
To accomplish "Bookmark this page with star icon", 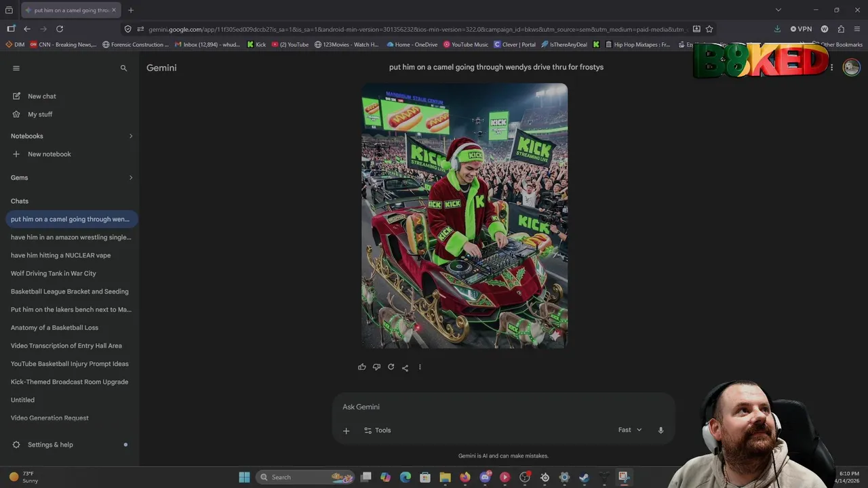I will point(709,29).
